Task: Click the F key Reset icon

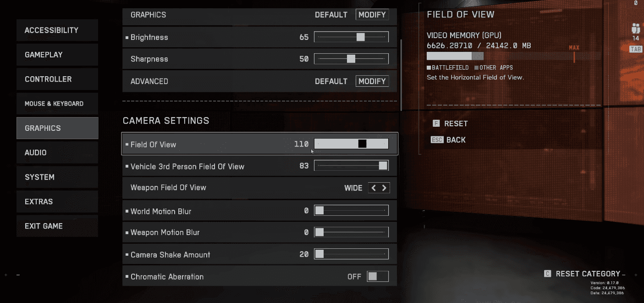Action: coord(436,123)
